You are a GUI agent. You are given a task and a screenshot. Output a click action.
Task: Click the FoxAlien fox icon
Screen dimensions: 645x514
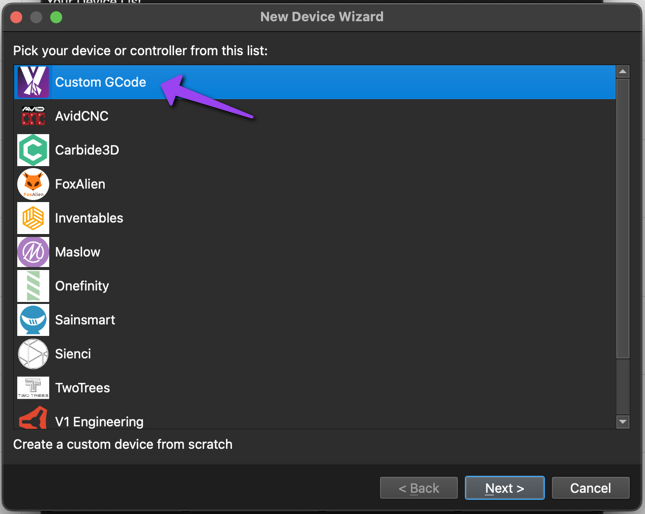click(33, 184)
